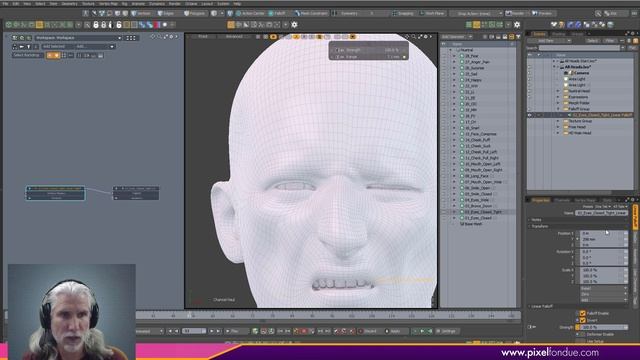Open the Geometry menu

[69, 4]
